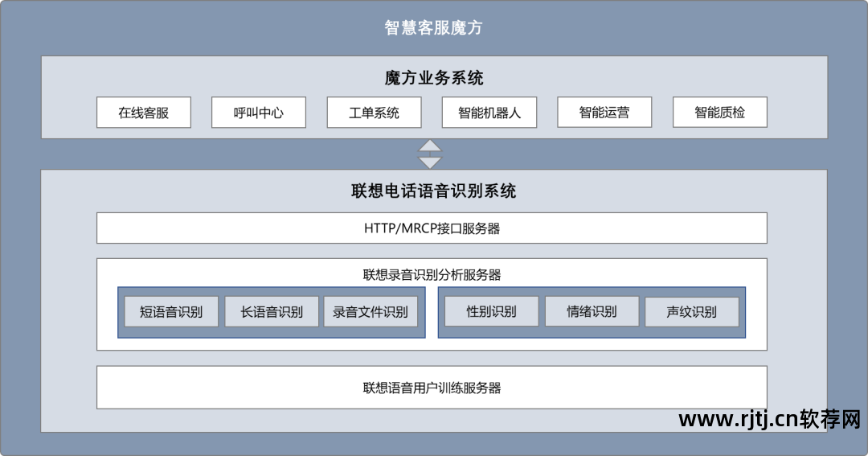The image size is (868, 456).
Task: Click the 长语音识别 block
Action: click(x=272, y=311)
